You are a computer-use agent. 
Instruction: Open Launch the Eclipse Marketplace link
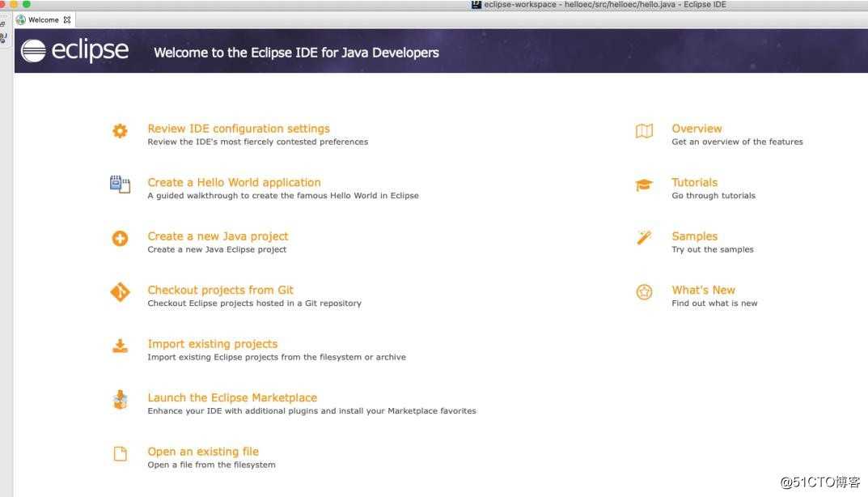(232, 397)
